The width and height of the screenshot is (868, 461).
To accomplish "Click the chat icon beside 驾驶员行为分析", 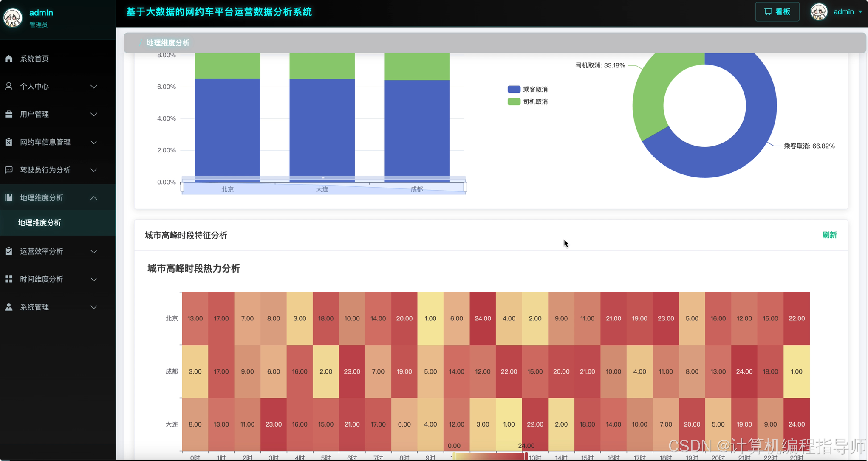I will [x=8, y=170].
